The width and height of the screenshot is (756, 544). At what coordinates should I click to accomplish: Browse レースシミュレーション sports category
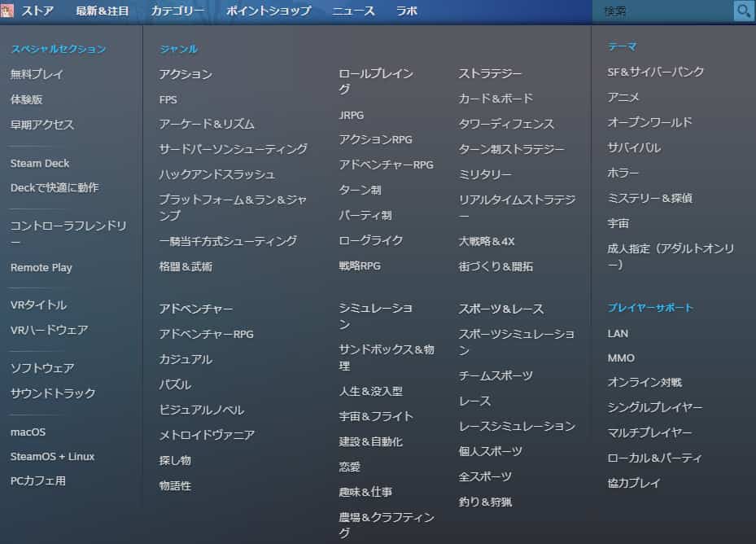[x=517, y=426]
